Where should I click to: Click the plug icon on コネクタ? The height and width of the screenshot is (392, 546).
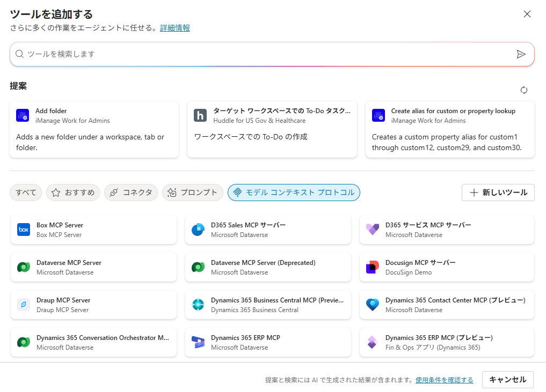click(114, 193)
